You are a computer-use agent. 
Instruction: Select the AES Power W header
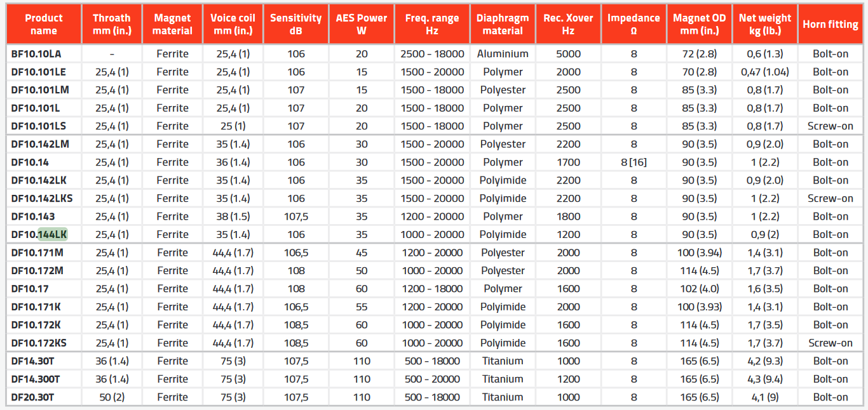point(362,24)
